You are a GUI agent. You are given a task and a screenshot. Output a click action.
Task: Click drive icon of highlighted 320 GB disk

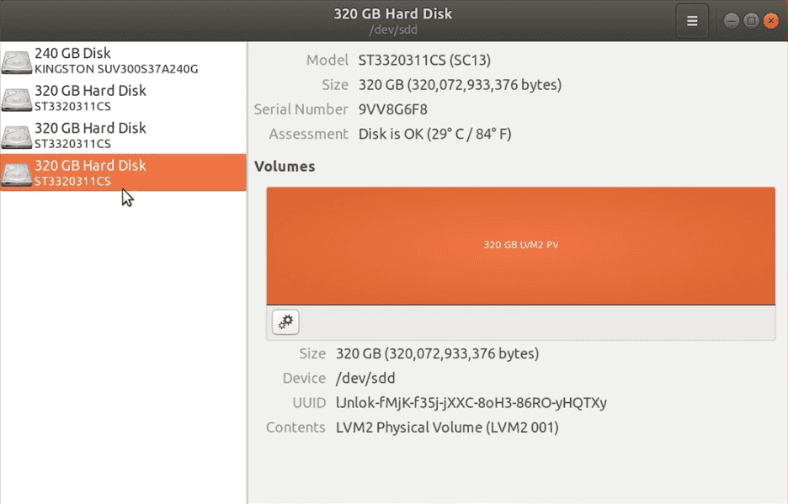point(16,173)
